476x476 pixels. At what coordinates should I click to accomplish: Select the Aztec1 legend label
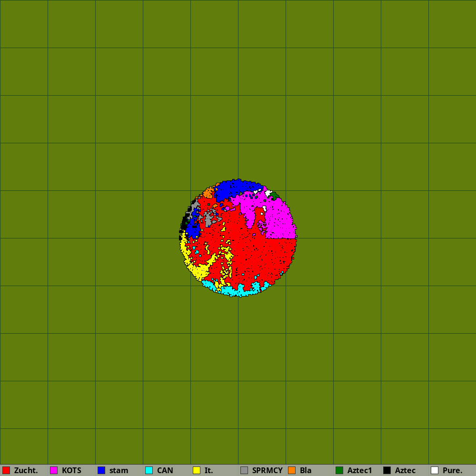pos(359,471)
